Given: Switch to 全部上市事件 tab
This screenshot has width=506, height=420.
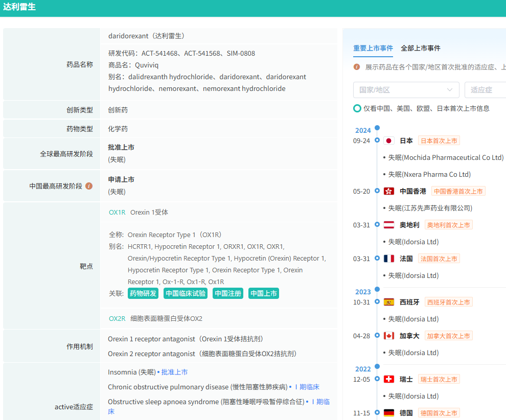Looking at the screenshot, I should tap(420, 48).
